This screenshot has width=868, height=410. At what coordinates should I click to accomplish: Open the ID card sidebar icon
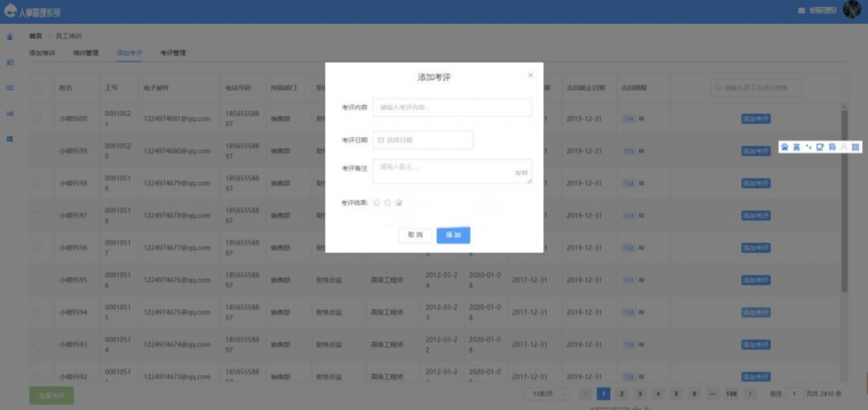[x=10, y=63]
